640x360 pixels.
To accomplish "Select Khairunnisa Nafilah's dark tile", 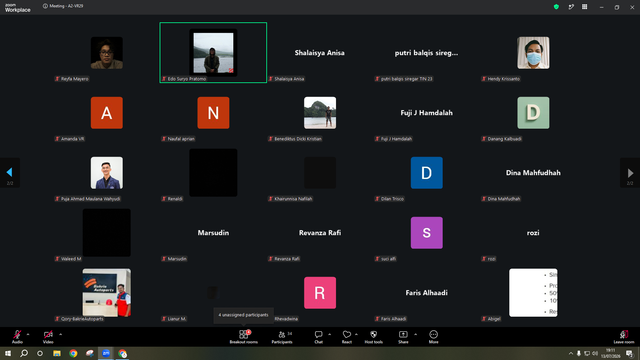I will [320, 173].
